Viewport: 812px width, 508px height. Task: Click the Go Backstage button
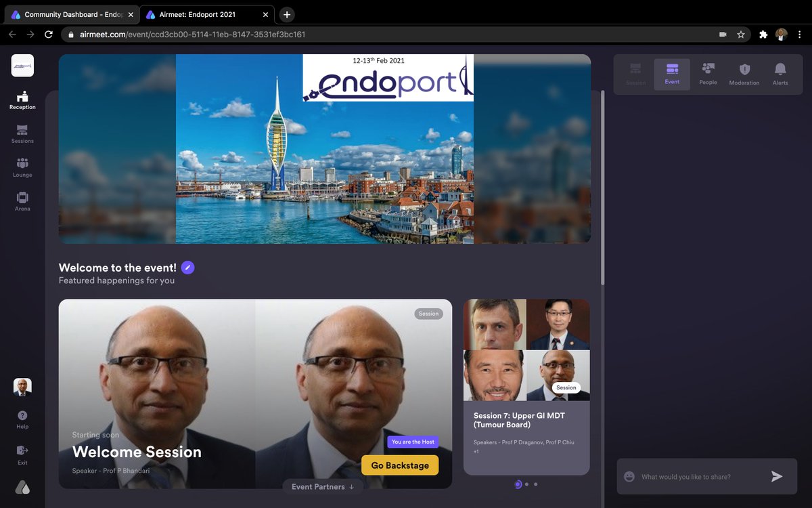(400, 465)
